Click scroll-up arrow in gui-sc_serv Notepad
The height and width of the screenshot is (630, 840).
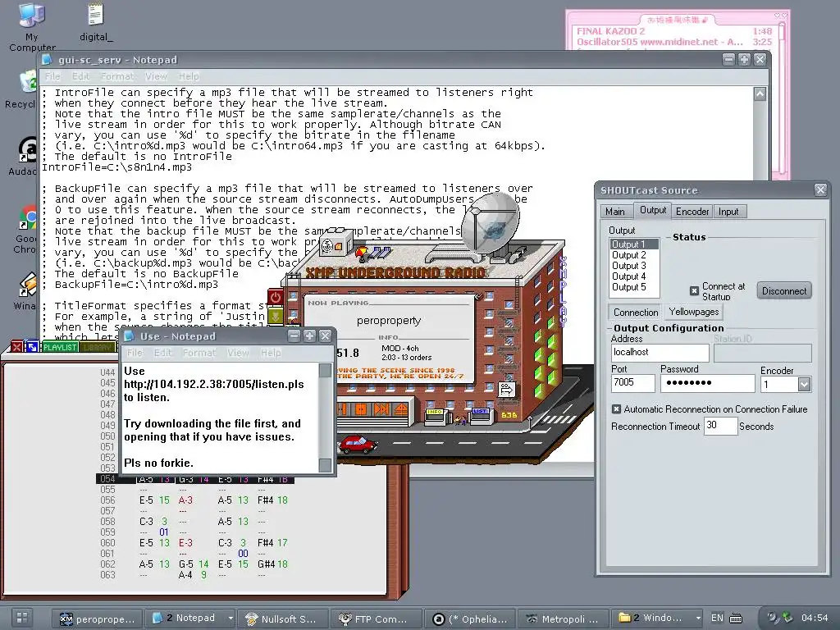tap(760, 94)
